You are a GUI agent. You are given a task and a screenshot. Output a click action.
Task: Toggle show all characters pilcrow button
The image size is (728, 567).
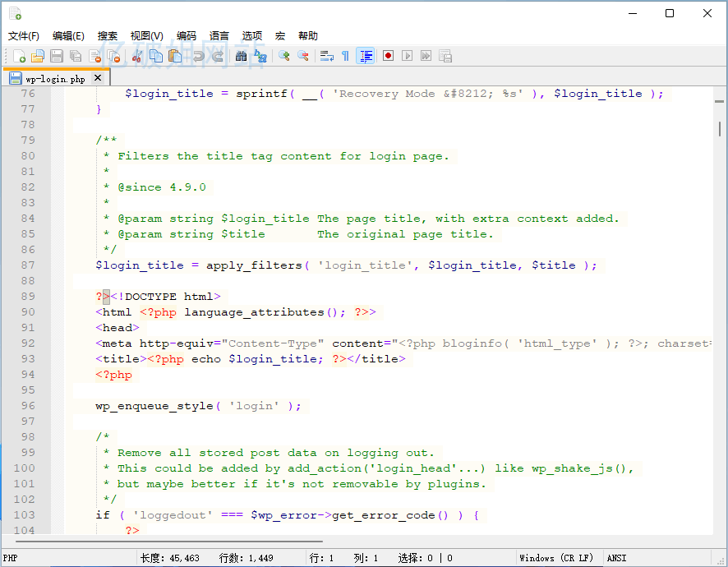point(345,56)
